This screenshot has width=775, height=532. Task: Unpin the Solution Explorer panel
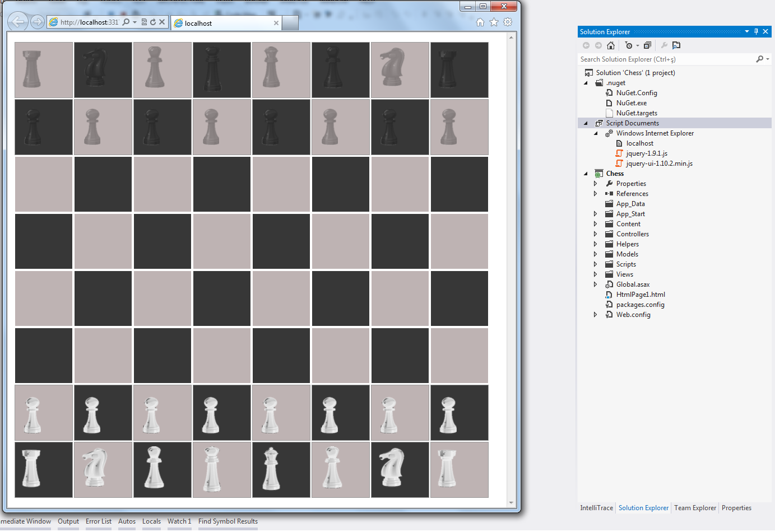[x=756, y=31]
